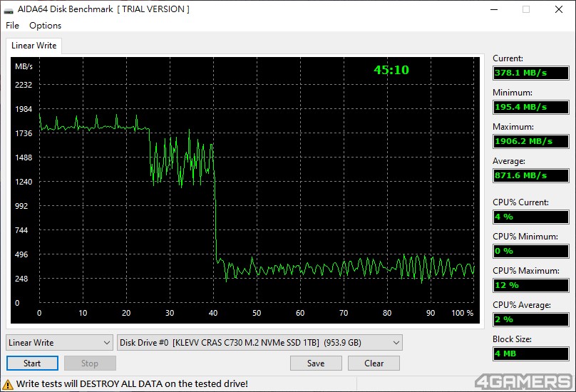Screen dimensions: 576x392
Task: Click the CPU% Current 4 % value
Action: (531, 217)
